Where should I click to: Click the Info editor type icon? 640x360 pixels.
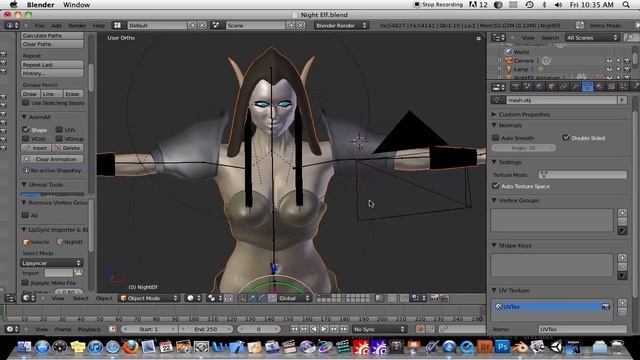(x=11, y=25)
